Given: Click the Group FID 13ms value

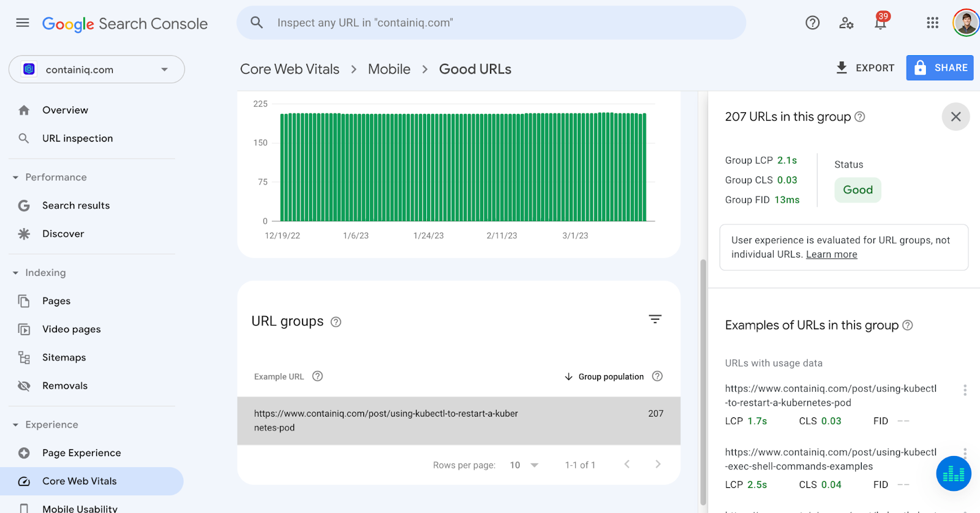Looking at the screenshot, I should point(787,200).
